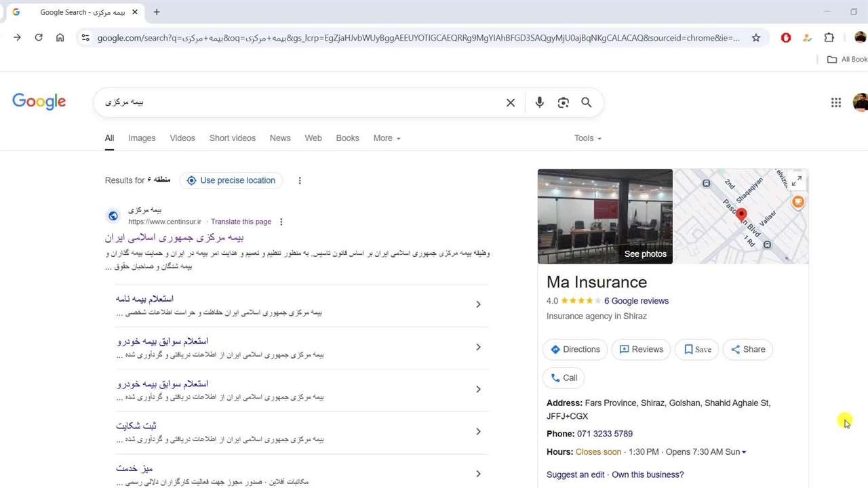Reload the current page

point(39,38)
